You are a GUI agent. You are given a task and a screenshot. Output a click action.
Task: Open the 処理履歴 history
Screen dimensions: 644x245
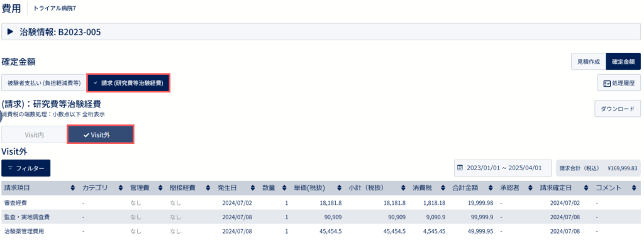click(x=619, y=84)
